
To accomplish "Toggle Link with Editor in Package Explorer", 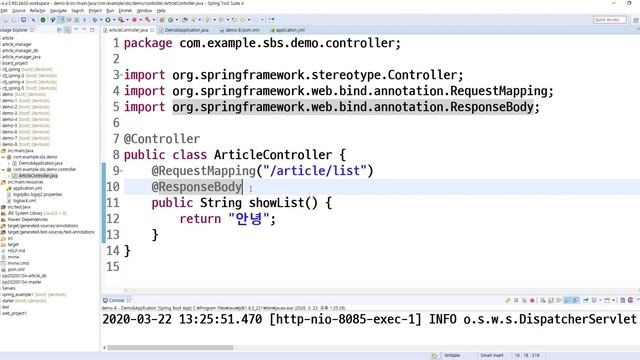I will click(68, 30).
